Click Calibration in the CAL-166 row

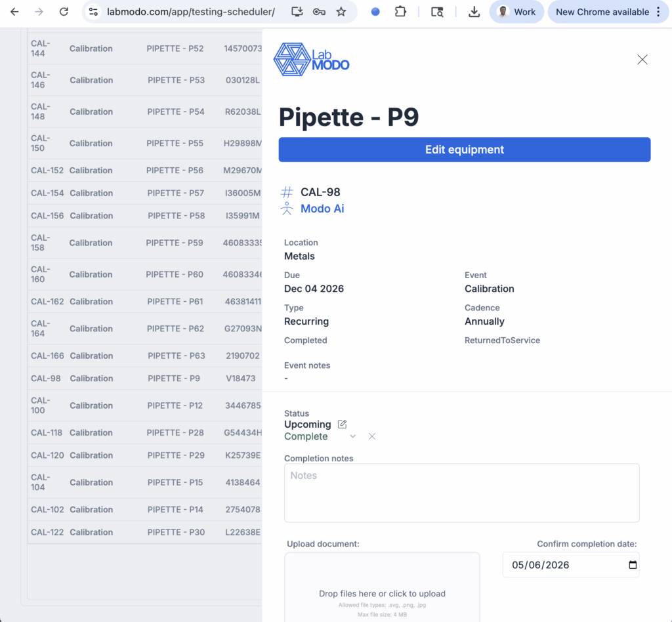click(x=91, y=356)
